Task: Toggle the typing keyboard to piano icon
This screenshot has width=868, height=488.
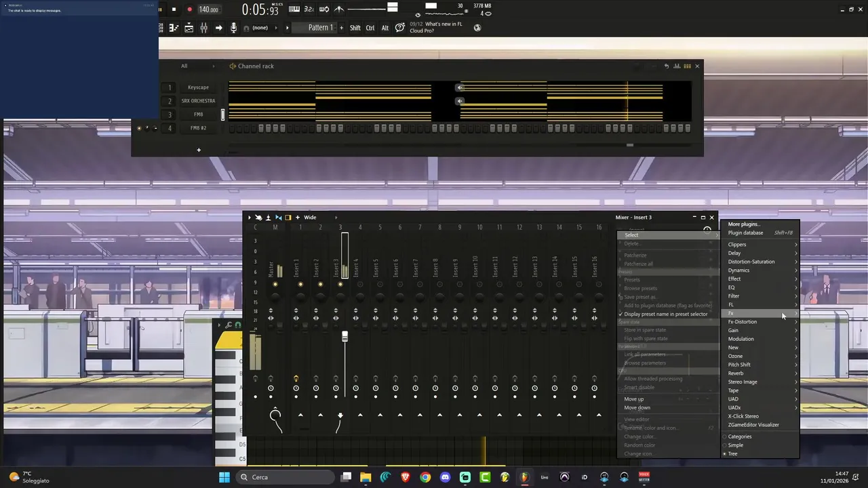Action: 294,9
